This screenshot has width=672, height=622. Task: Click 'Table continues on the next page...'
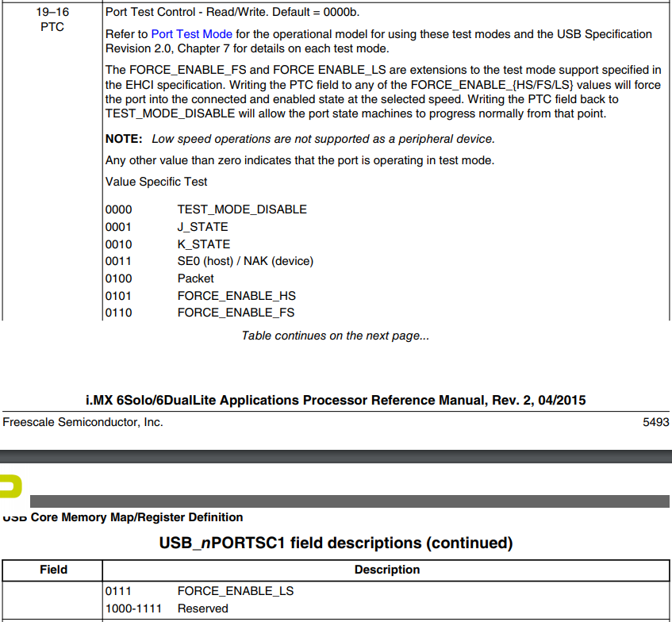click(336, 336)
